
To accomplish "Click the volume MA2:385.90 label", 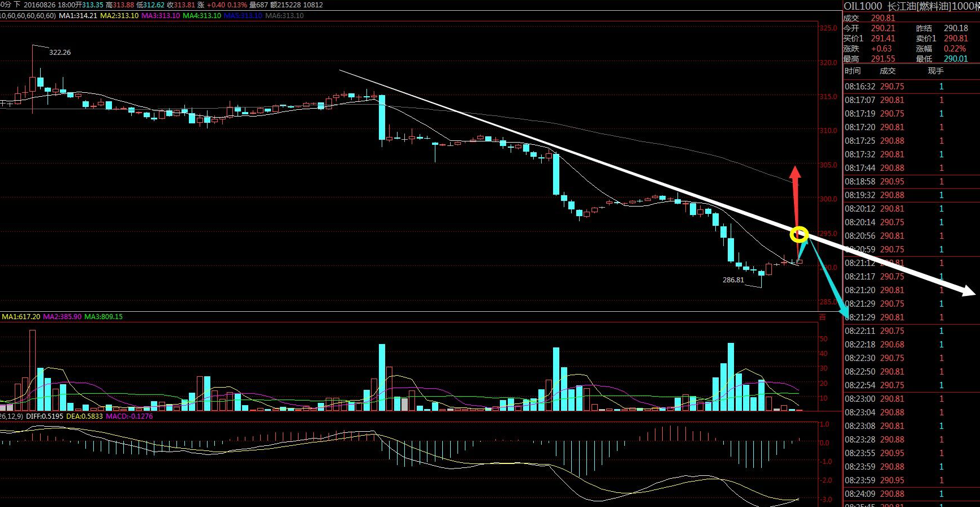I will coord(62,317).
